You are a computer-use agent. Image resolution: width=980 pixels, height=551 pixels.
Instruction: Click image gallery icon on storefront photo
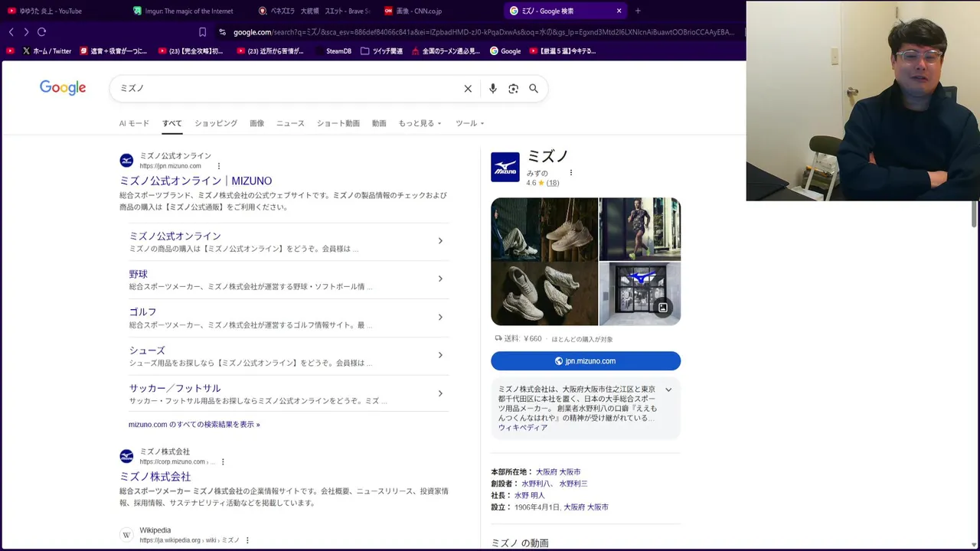tap(663, 308)
